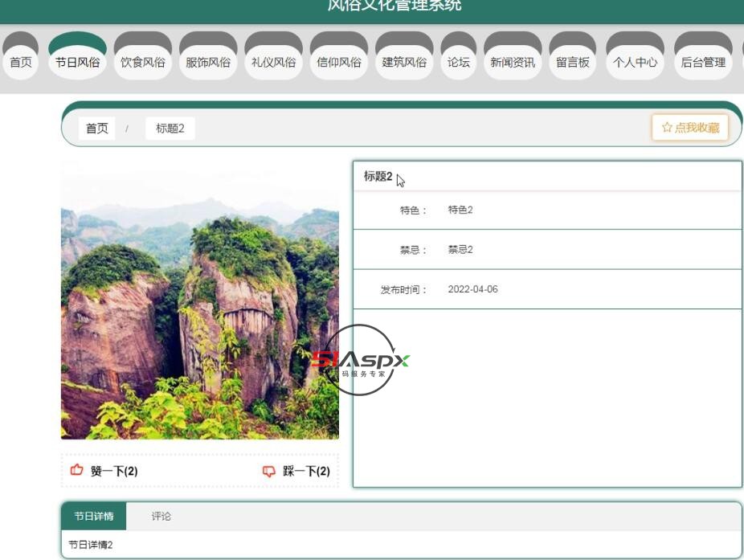Screen dimensions: 744x560
Task: Click 点我收藏 favorite button
Action: point(690,127)
